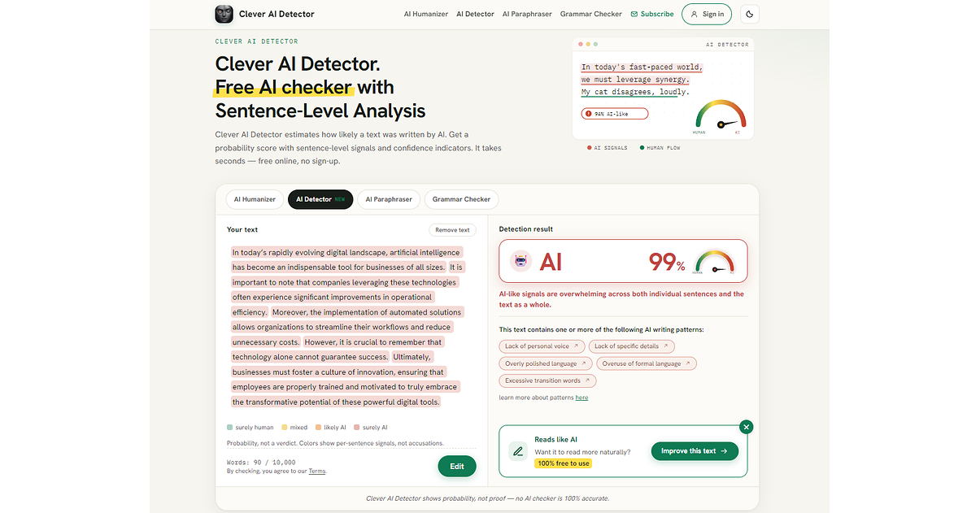Click the 'here' link about patterns
This screenshot has height=513, width=980.
[581, 398]
